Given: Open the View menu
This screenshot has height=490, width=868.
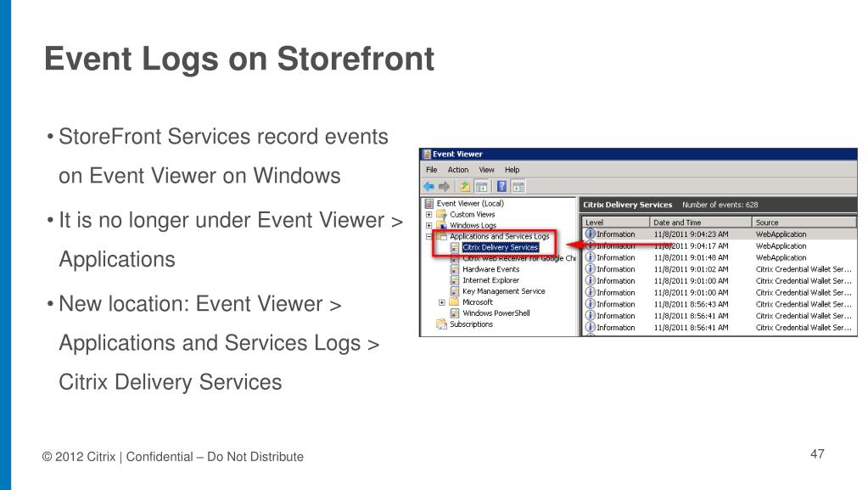Looking at the screenshot, I should pyautogui.click(x=486, y=170).
